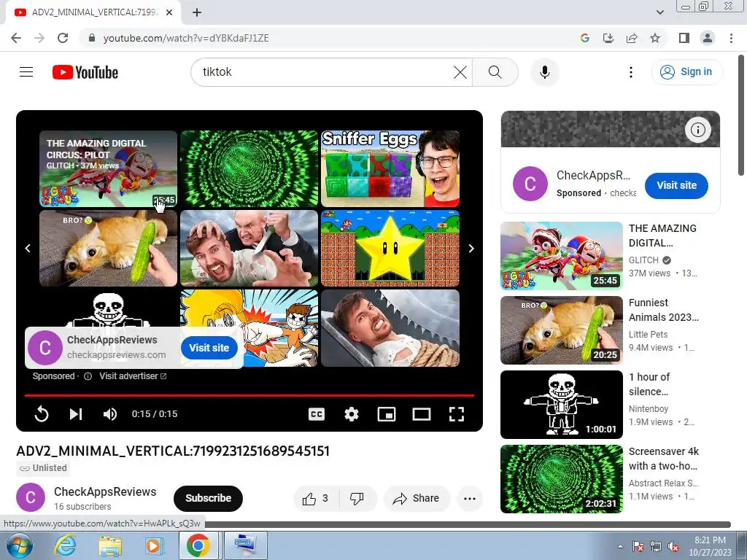Click the Google icon in address bar
Viewport: 747px width, 560px height.
click(585, 38)
